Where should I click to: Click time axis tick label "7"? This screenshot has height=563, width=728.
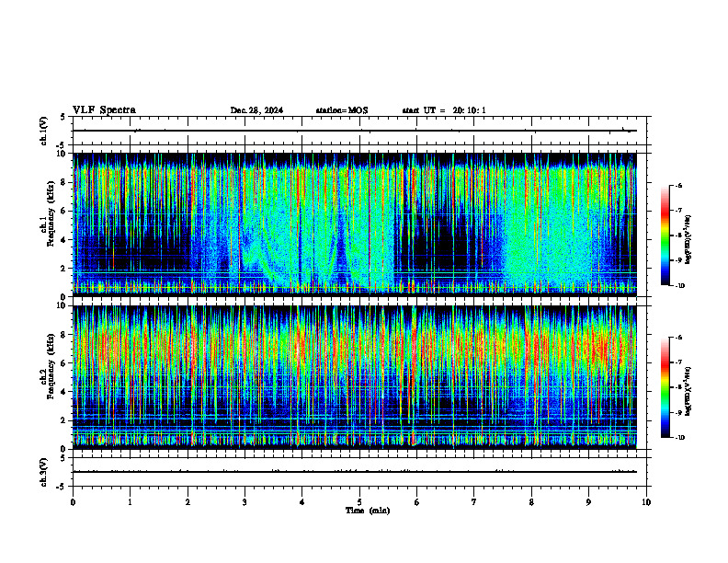click(474, 502)
